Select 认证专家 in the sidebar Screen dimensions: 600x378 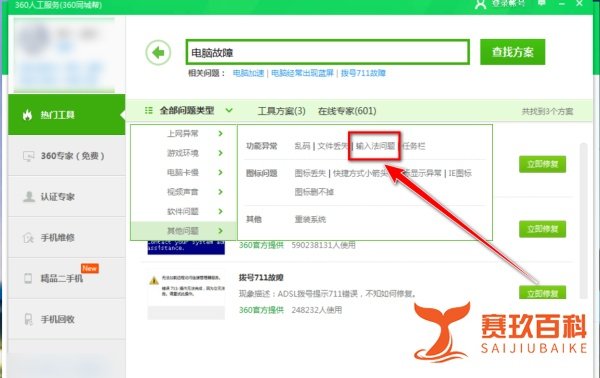point(67,197)
